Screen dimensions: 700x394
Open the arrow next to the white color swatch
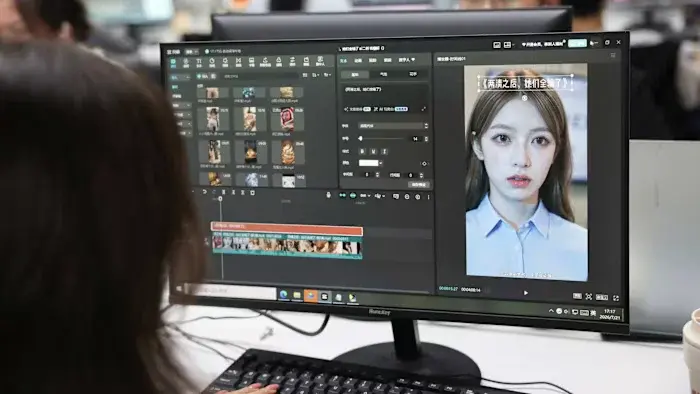[381, 163]
